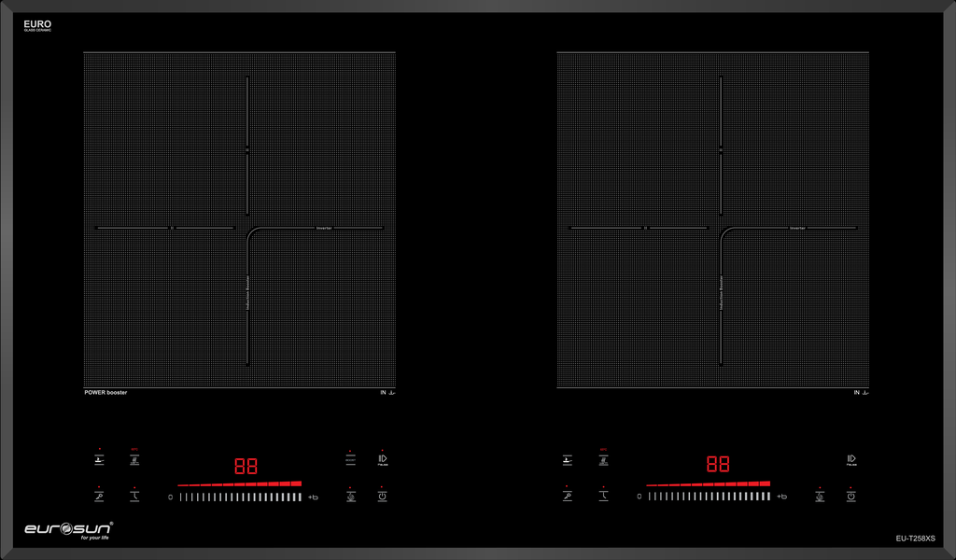Select the right panel pan cooking mode icon

point(567,459)
